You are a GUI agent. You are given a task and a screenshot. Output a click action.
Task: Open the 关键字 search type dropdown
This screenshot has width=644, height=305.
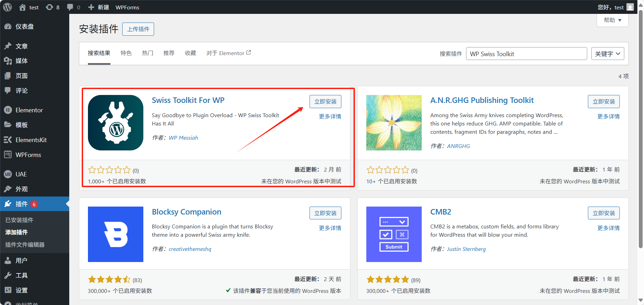[x=607, y=54]
